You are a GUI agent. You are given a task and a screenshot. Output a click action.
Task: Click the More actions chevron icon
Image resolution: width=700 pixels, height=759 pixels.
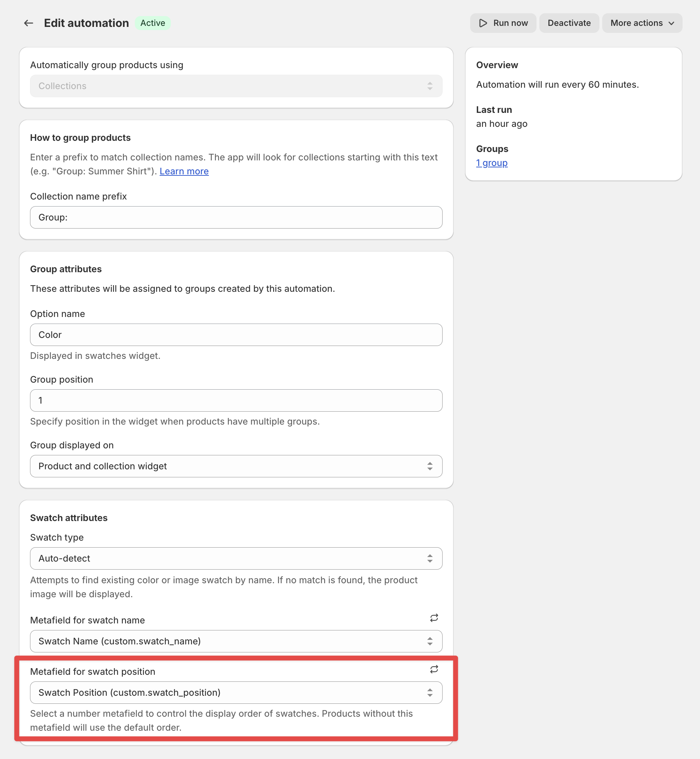(x=671, y=23)
